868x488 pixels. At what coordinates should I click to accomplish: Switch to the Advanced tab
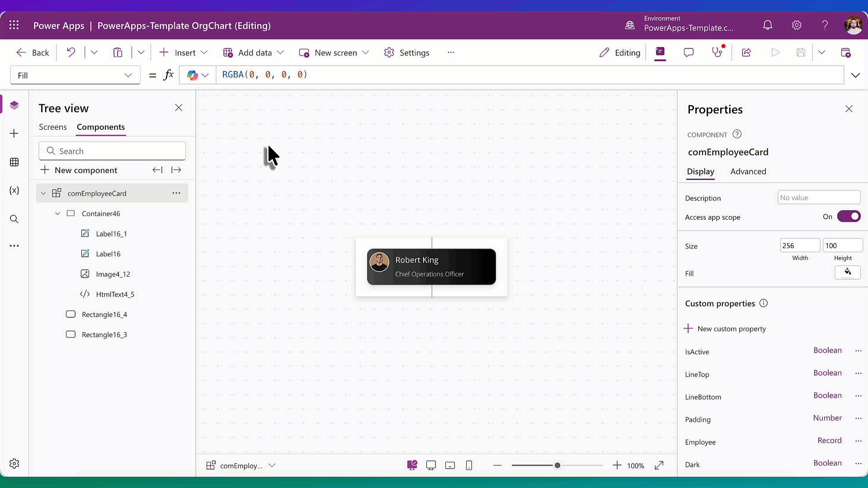pos(748,171)
